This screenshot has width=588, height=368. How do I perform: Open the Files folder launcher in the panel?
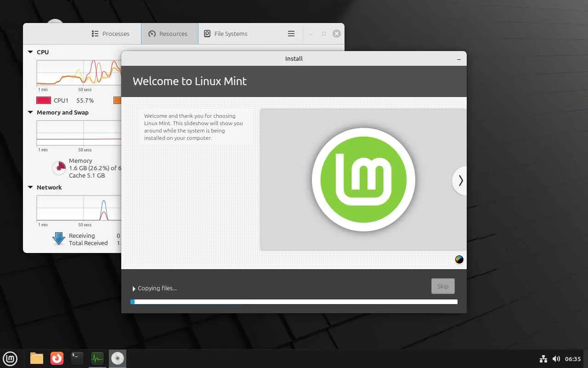[37, 358]
